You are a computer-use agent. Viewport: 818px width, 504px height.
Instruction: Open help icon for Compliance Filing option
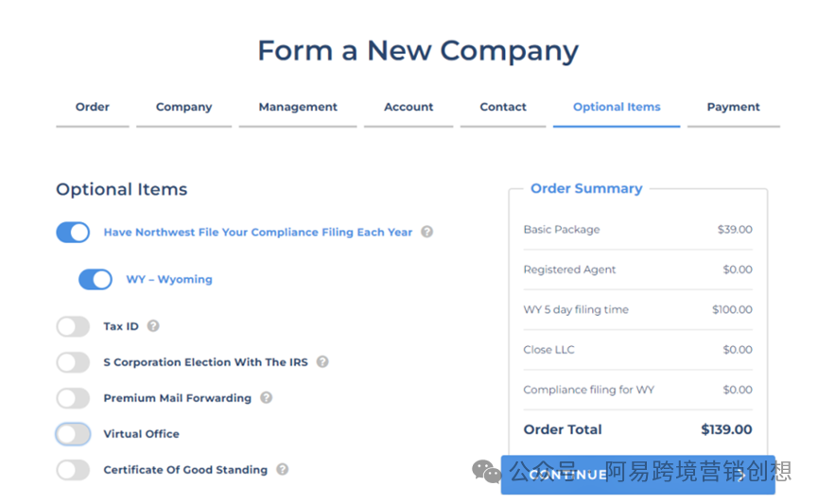(x=426, y=232)
